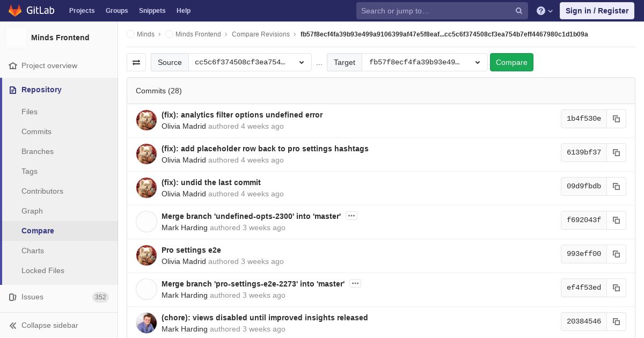Open the Target revision dropdown
Screen dimensions: 644x338
click(x=425, y=62)
